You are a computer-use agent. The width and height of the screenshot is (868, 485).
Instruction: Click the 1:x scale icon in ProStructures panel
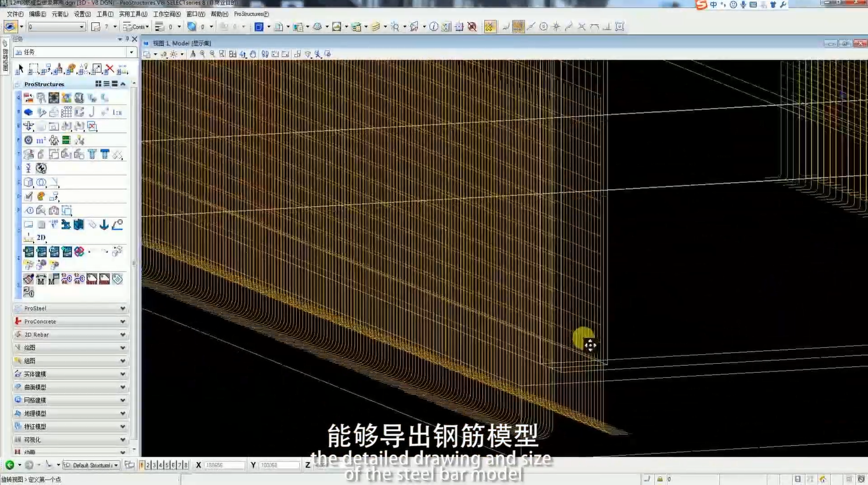[x=117, y=113]
